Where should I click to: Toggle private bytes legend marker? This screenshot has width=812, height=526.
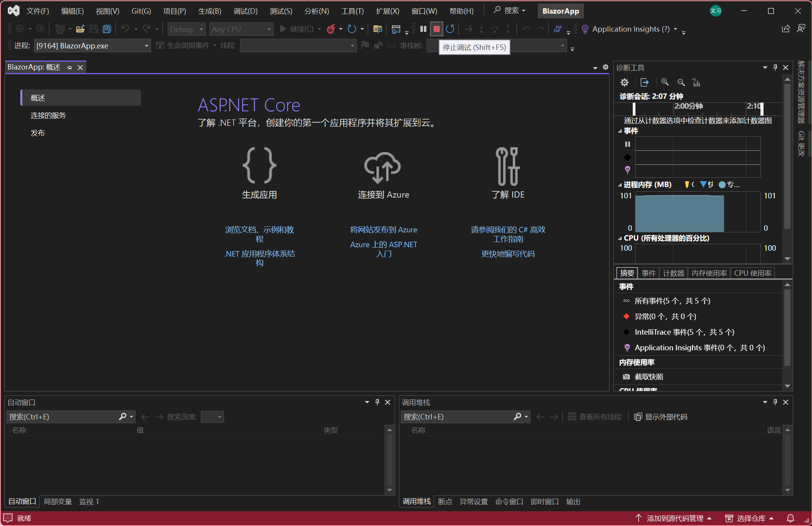tap(722, 184)
